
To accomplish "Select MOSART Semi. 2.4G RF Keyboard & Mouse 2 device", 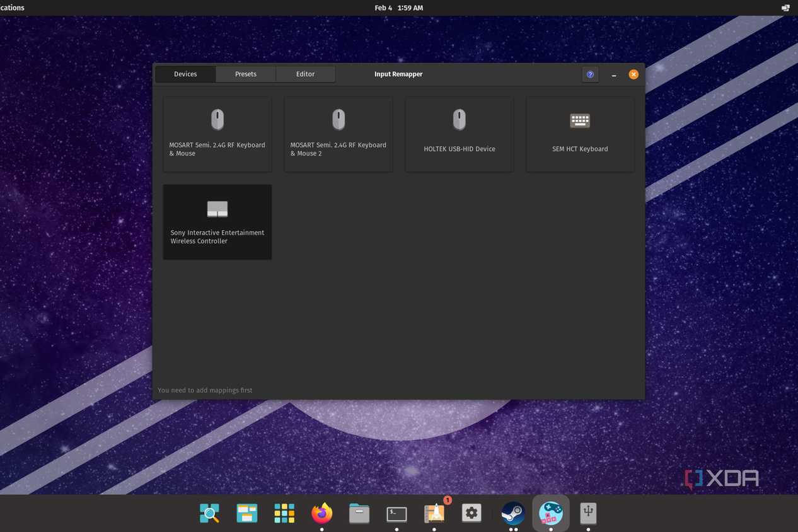I will [x=338, y=134].
